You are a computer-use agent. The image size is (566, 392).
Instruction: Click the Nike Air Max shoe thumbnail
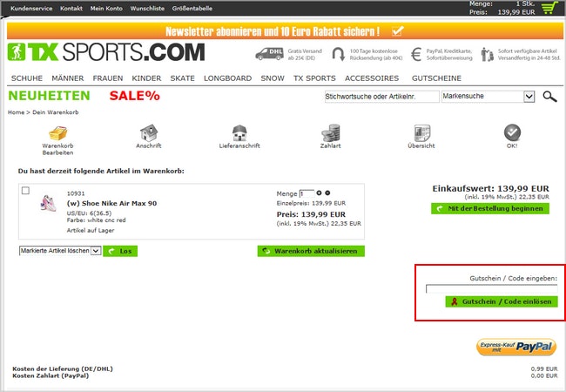pos(49,203)
